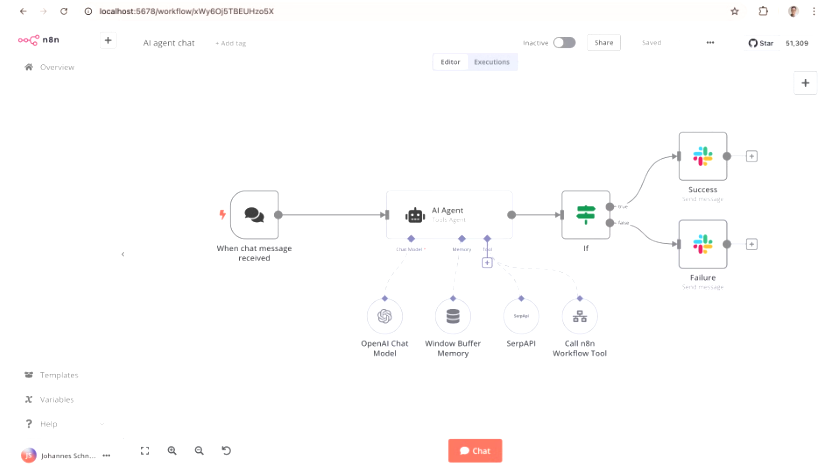Switch to Executions tab
The width and height of the screenshot is (833, 467).
tap(492, 62)
